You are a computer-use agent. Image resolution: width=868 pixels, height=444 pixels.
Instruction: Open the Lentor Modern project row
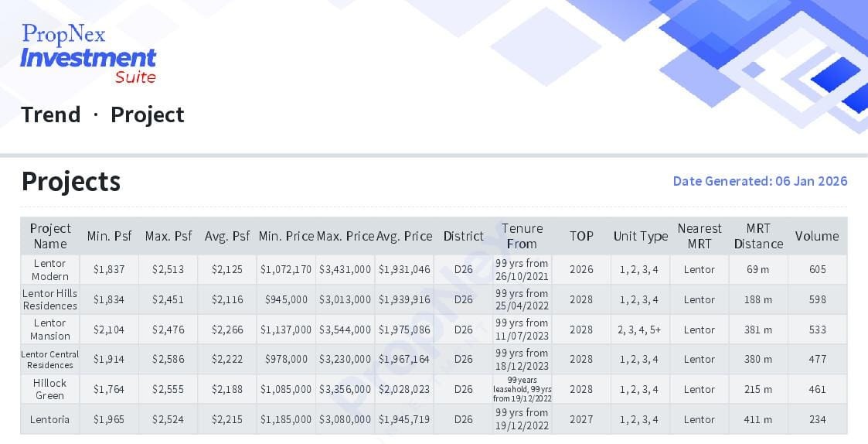[x=50, y=270]
